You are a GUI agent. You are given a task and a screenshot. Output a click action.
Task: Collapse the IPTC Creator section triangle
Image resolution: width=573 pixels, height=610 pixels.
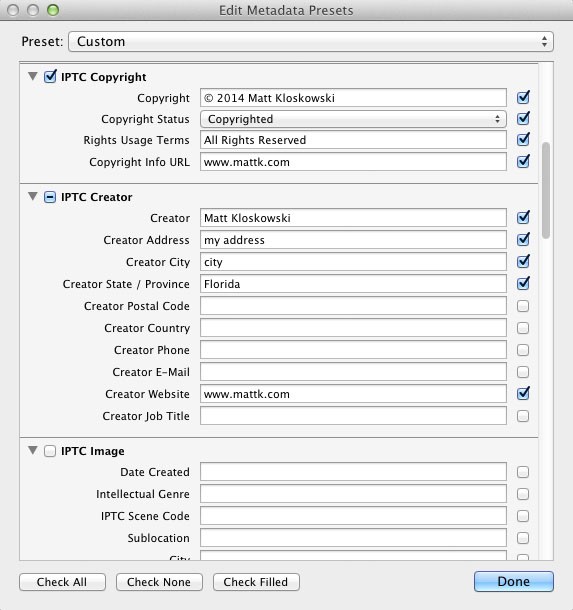[33, 196]
